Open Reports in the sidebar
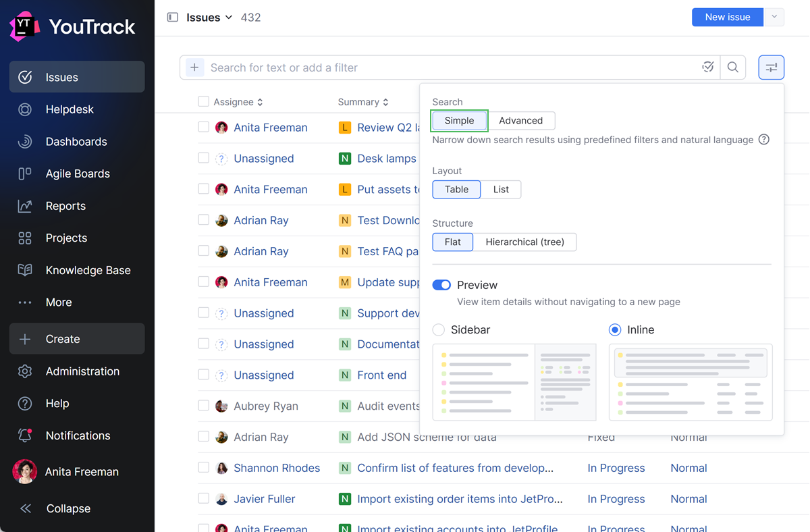The width and height of the screenshot is (810, 532). pos(77,206)
